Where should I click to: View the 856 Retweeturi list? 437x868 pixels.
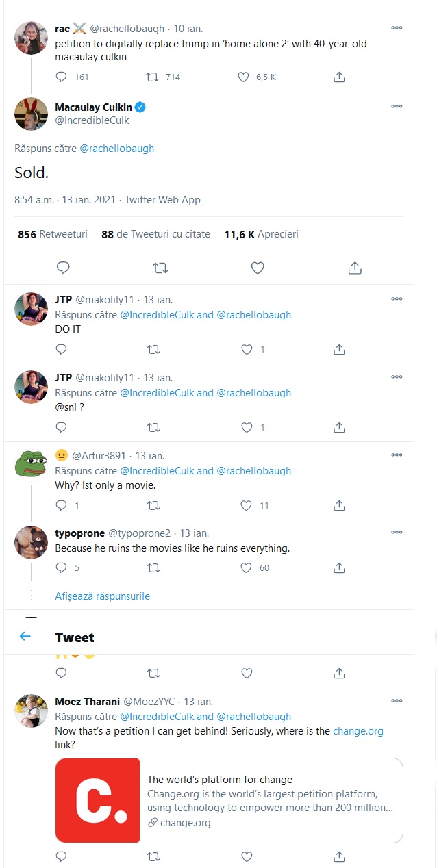[x=53, y=234]
